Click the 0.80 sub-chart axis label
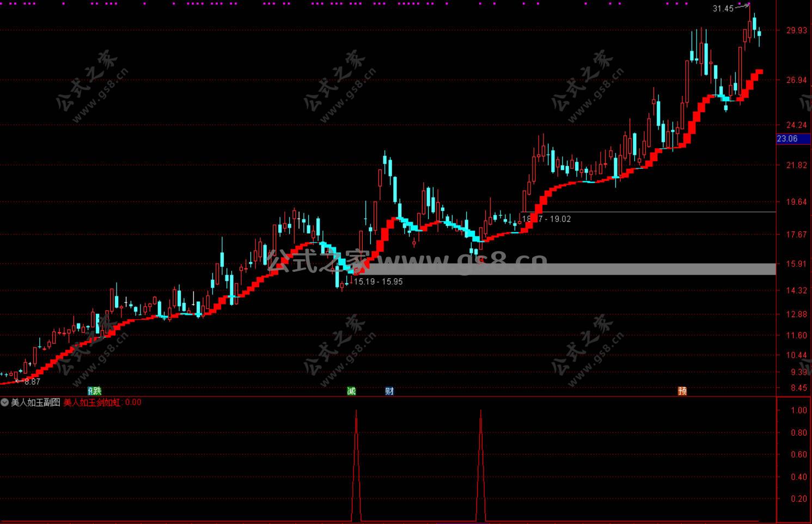The width and height of the screenshot is (812, 524). point(799,433)
